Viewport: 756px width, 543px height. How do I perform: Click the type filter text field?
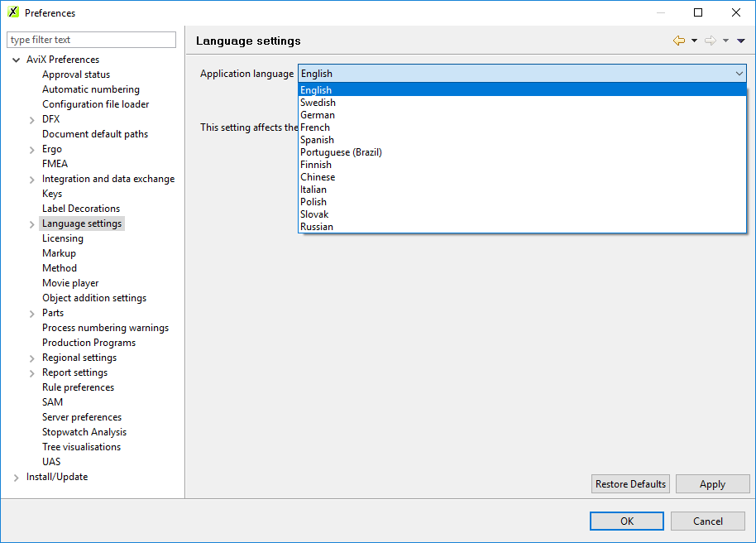[x=91, y=39]
